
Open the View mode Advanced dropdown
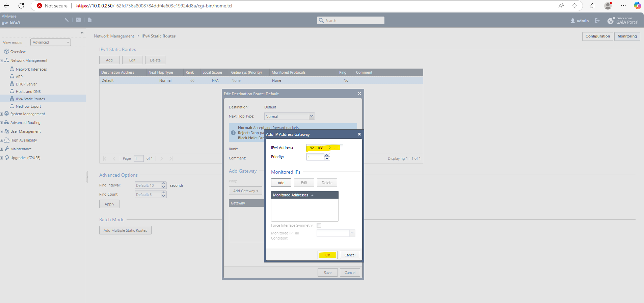click(x=51, y=42)
